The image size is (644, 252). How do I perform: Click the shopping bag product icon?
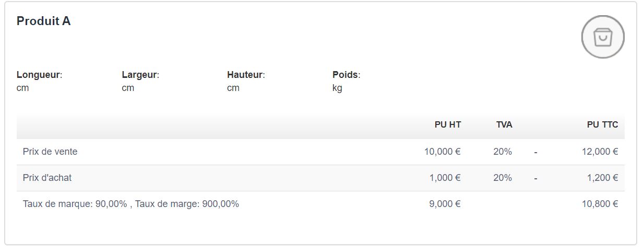pos(603,37)
